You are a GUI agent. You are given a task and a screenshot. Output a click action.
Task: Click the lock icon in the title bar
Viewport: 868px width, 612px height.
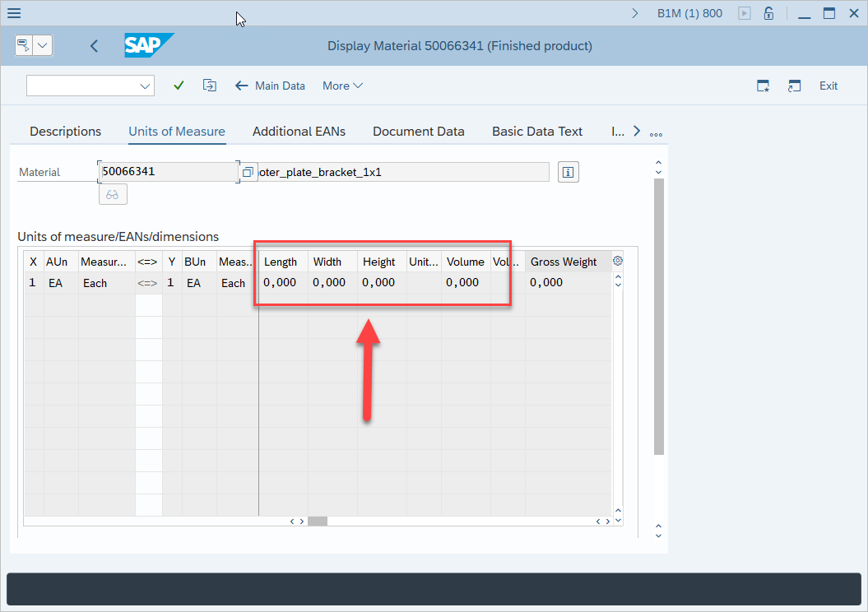click(768, 13)
